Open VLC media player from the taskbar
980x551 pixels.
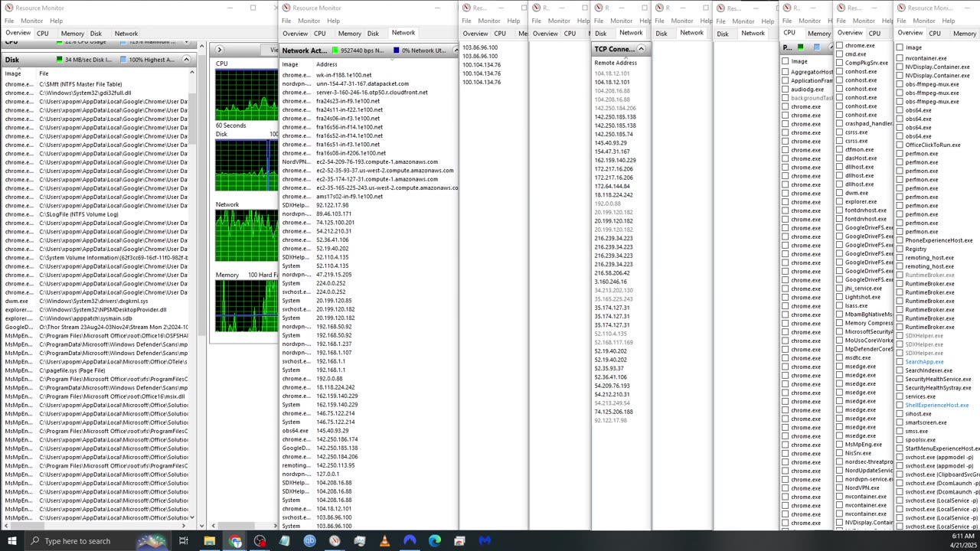coord(384,541)
